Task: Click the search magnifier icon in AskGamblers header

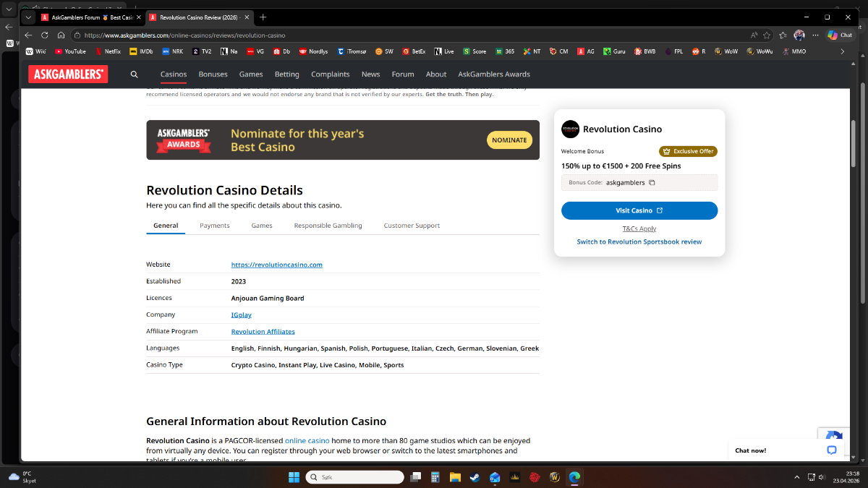Action: (134, 74)
